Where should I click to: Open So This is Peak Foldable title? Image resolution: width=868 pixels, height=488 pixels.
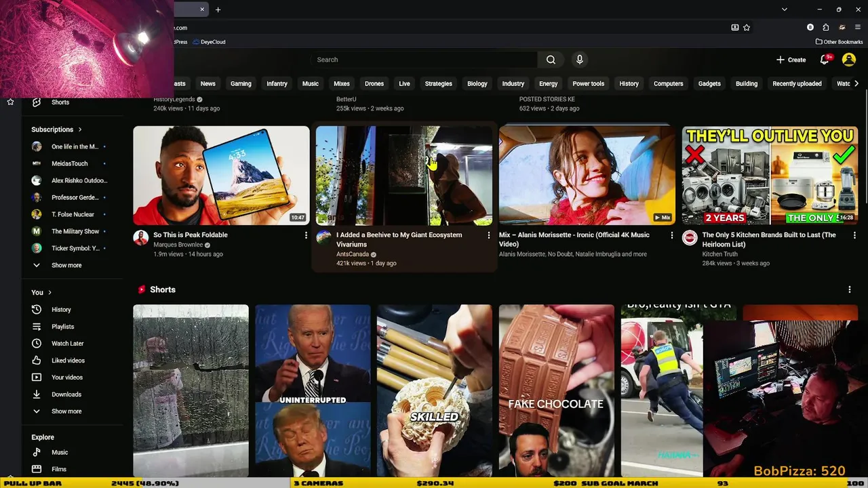click(191, 235)
